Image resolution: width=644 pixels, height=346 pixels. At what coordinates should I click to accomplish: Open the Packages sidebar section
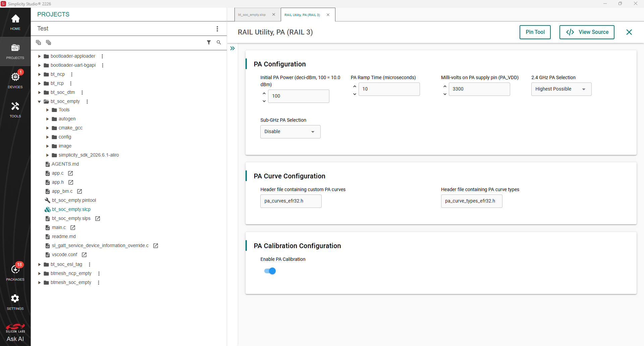15,272
